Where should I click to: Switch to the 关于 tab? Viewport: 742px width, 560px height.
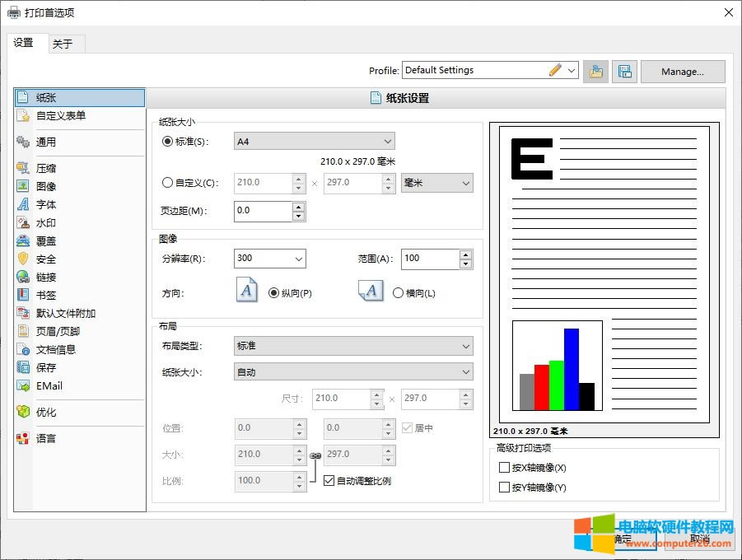(63, 44)
